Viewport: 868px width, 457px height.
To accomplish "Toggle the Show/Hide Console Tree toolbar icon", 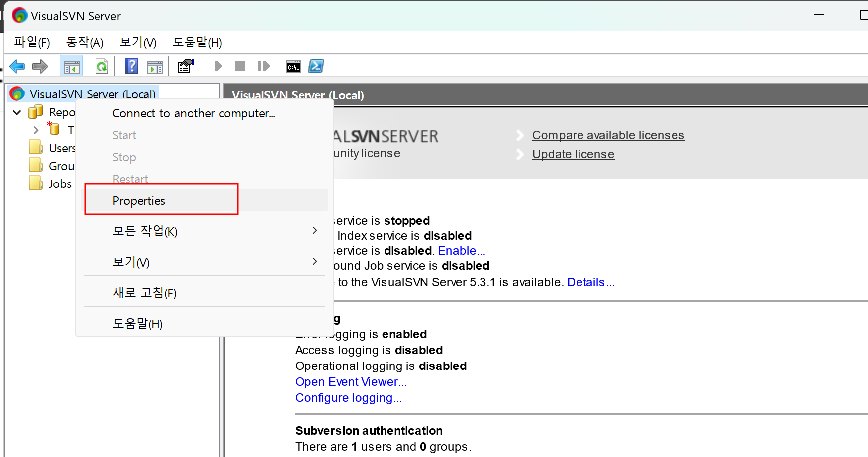I will [x=71, y=66].
